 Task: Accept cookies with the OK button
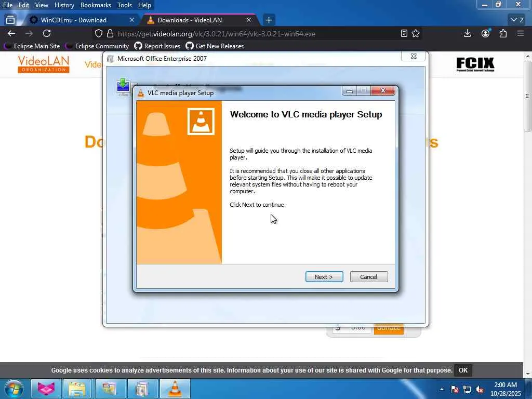pyautogui.click(x=463, y=370)
